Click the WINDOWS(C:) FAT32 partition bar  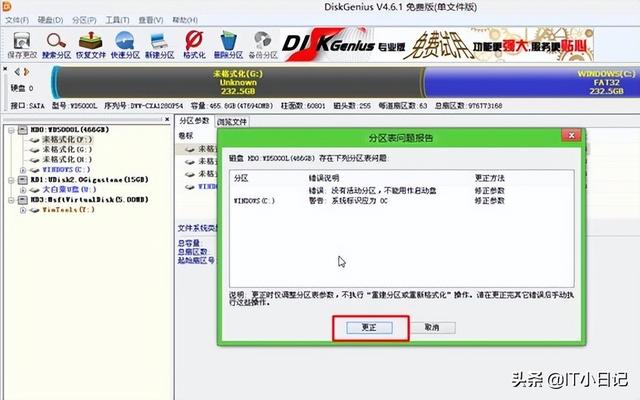(x=532, y=82)
